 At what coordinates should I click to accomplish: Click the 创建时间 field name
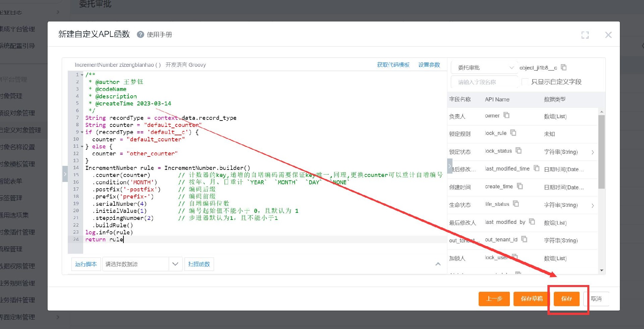pyautogui.click(x=460, y=187)
